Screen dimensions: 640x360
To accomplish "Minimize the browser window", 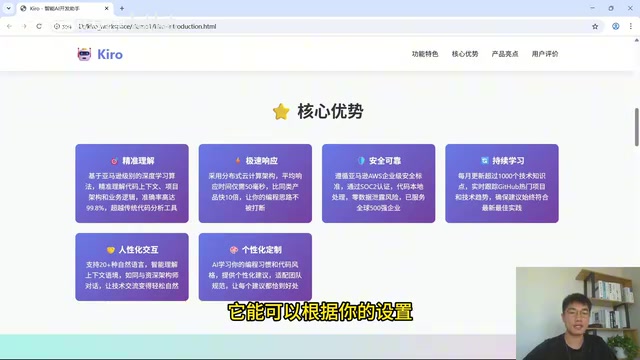I will [x=592, y=8].
